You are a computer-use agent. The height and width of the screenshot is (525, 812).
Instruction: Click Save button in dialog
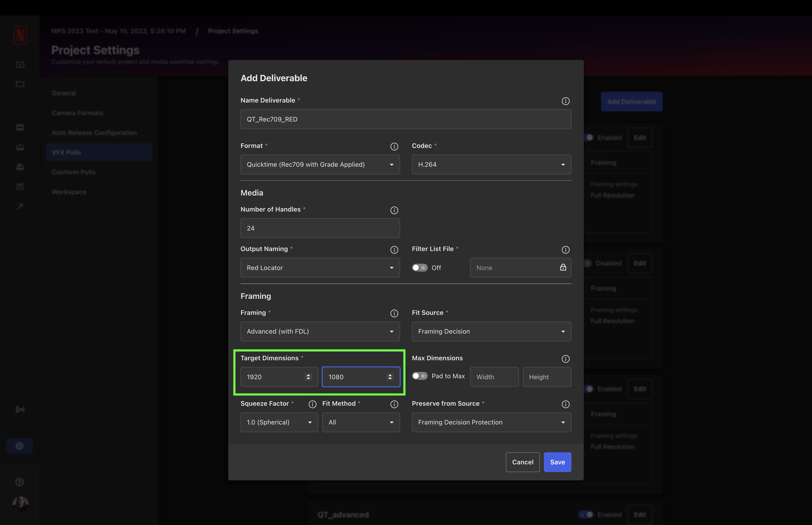click(x=557, y=462)
